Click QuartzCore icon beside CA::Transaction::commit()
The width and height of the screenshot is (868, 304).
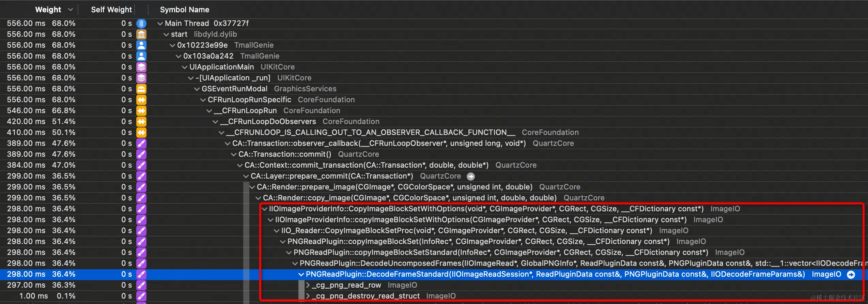tap(141, 154)
